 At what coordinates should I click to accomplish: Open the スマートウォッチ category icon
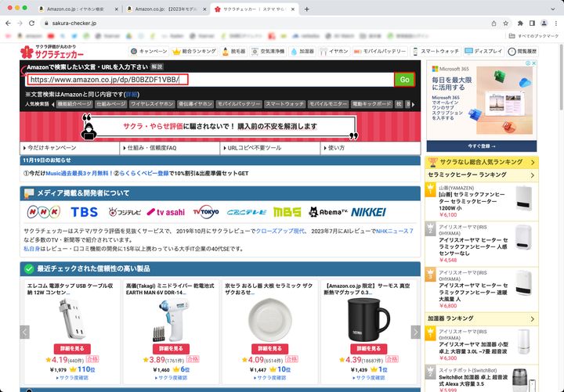coord(436,51)
